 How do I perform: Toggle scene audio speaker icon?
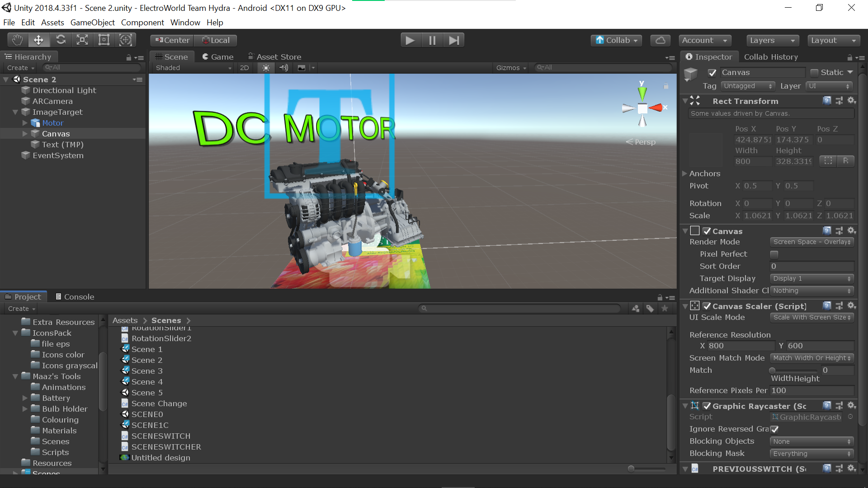[x=283, y=68]
